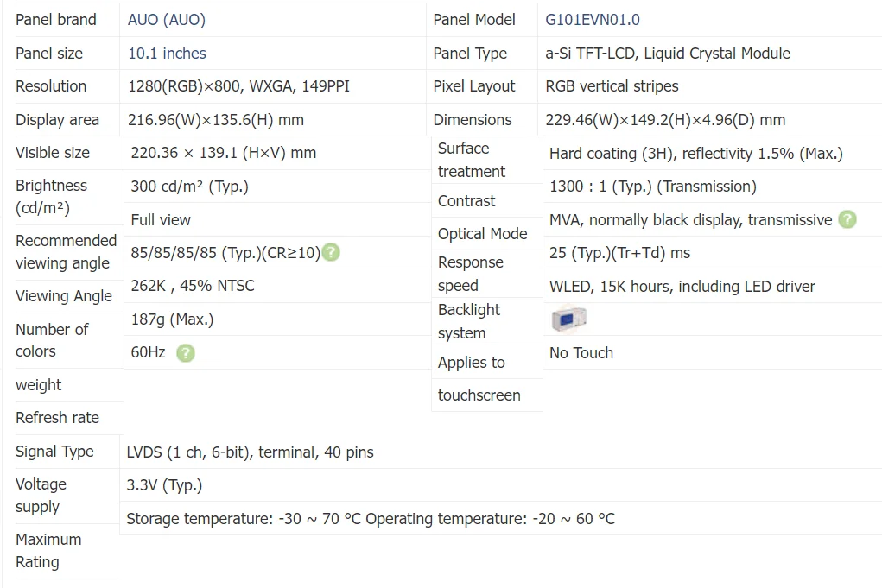Click the WLED 15K hours backlight text

pos(682,287)
